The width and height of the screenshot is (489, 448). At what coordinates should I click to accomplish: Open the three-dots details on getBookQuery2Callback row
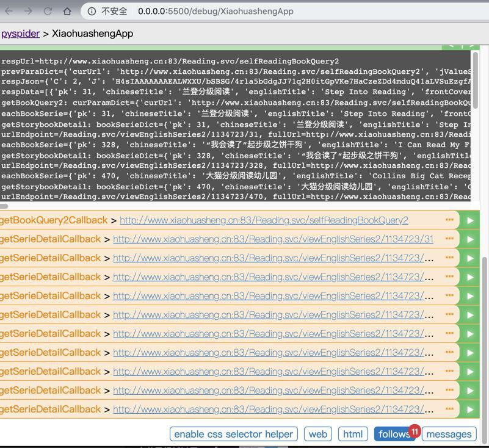(x=449, y=220)
